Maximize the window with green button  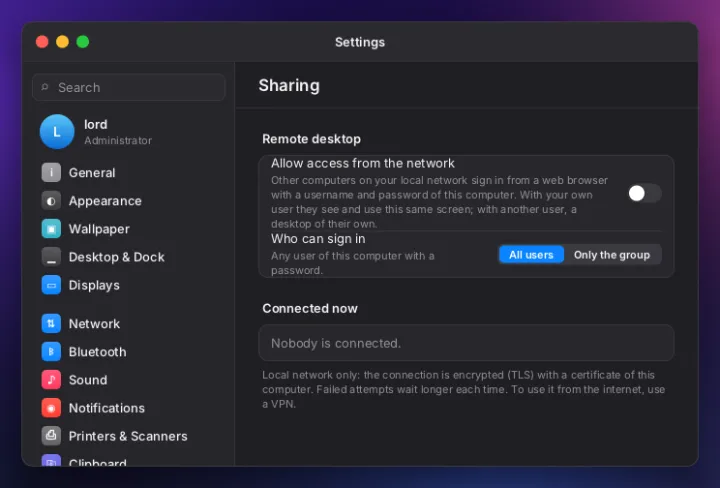83,42
